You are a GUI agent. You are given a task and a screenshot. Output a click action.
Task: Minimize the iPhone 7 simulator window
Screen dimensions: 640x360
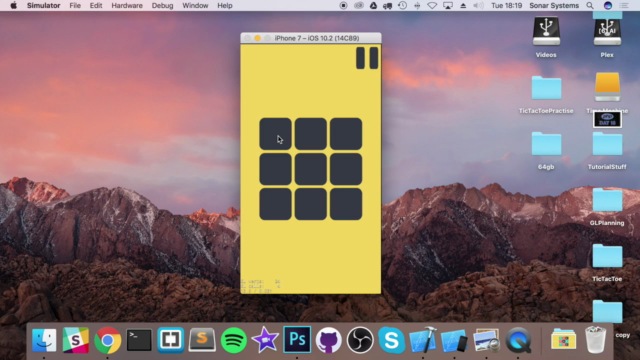pos(258,38)
